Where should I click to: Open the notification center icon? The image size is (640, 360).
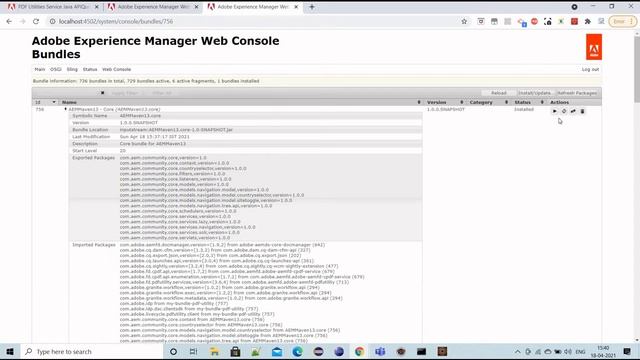(627, 351)
